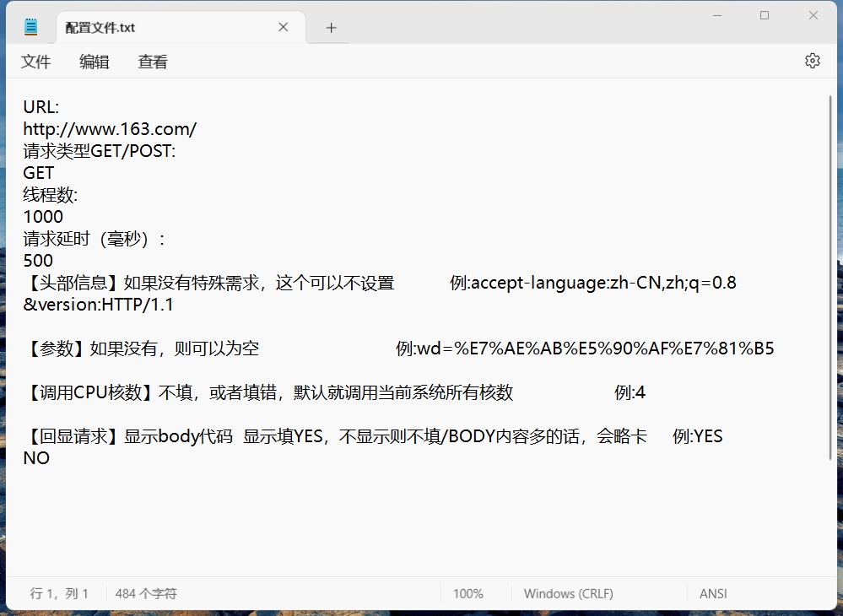Click the accept-language example text
The width and height of the screenshot is (843, 616).
point(603,283)
